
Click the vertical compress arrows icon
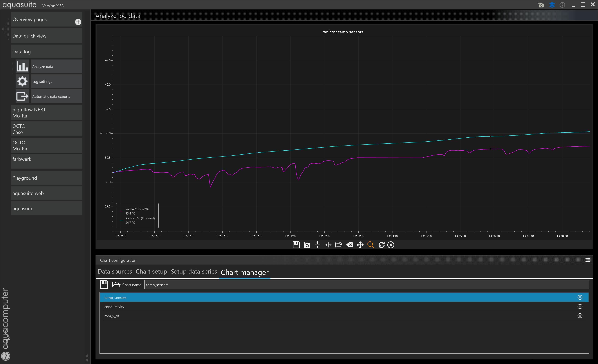[x=317, y=245]
